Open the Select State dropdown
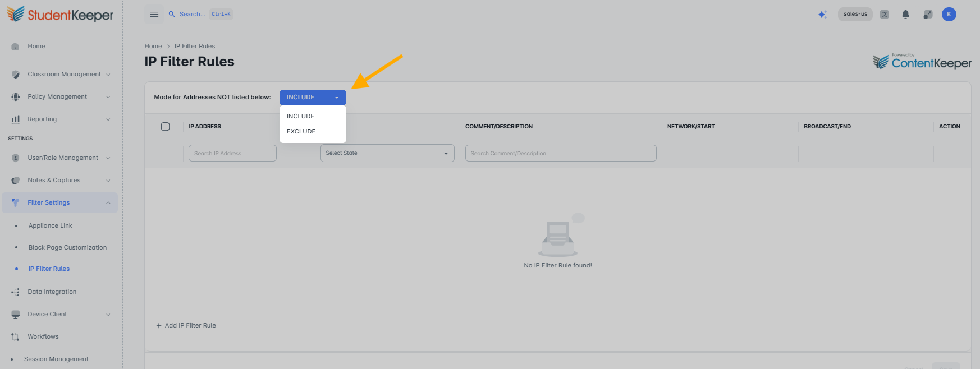The width and height of the screenshot is (980, 369). click(x=387, y=153)
